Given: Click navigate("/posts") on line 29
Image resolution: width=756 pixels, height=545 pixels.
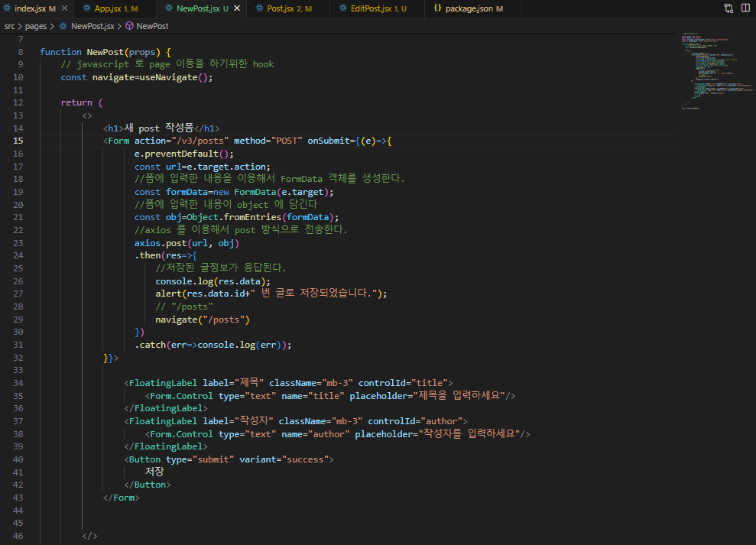Looking at the screenshot, I should pos(203,320).
